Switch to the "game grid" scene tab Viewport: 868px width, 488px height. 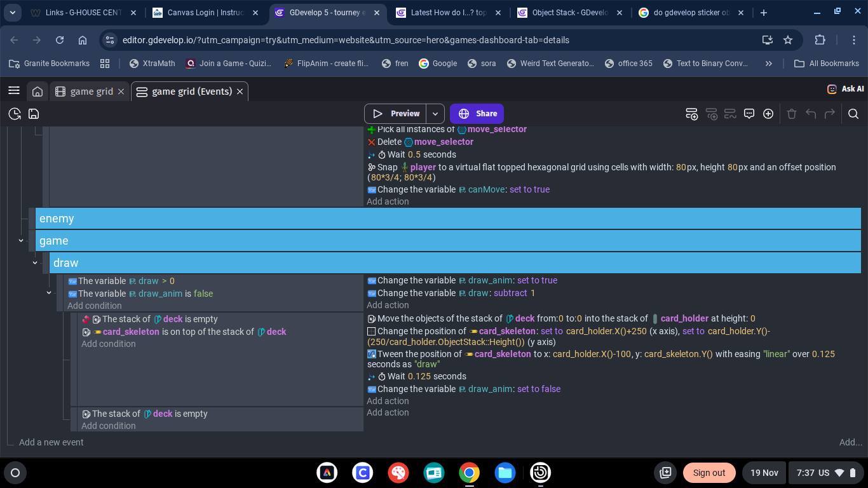click(x=90, y=91)
